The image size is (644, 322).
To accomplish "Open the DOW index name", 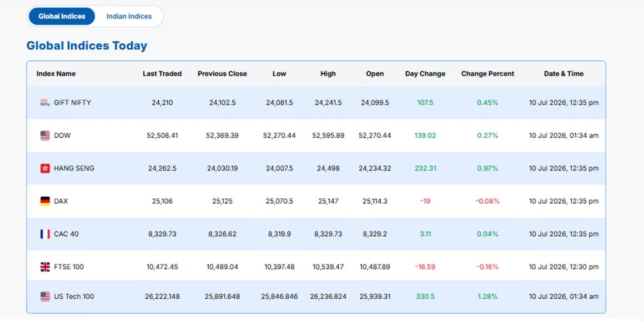I will coord(62,135).
